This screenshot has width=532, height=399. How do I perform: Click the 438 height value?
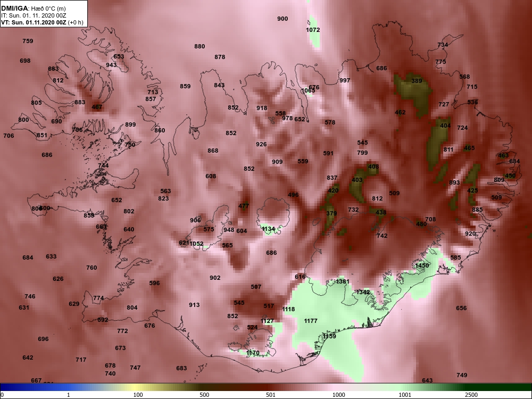(381, 213)
